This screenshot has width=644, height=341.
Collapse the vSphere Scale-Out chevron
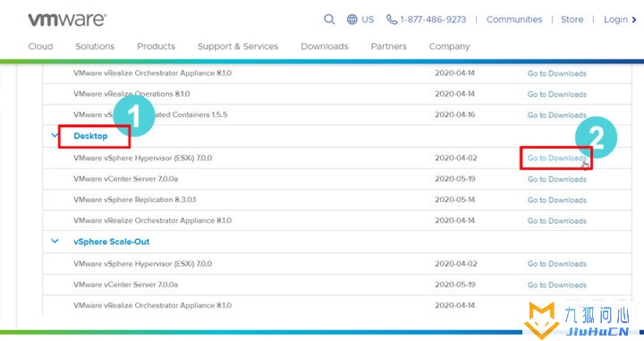(x=55, y=241)
